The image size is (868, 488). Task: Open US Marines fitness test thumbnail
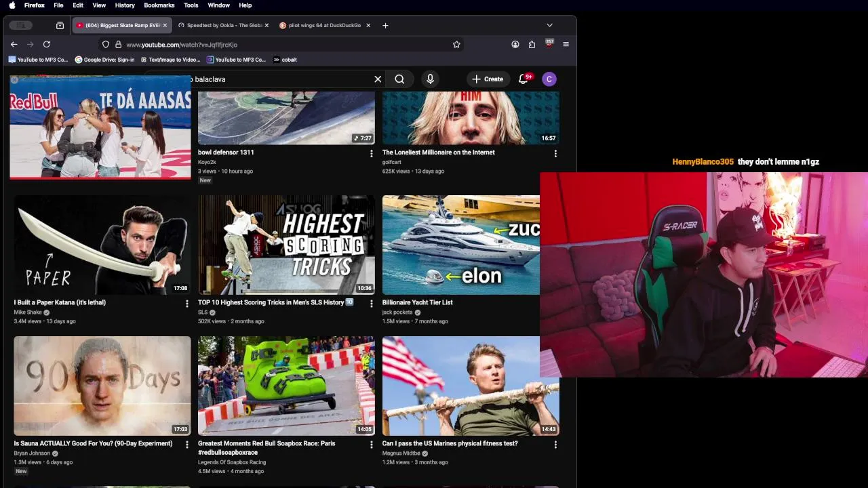(471, 386)
